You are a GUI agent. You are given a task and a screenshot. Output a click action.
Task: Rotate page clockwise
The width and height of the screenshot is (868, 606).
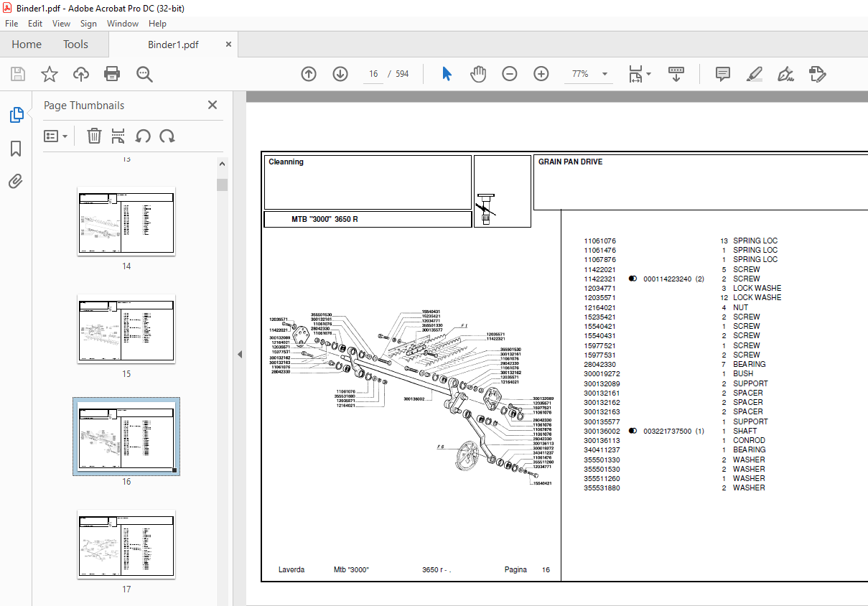(167, 136)
